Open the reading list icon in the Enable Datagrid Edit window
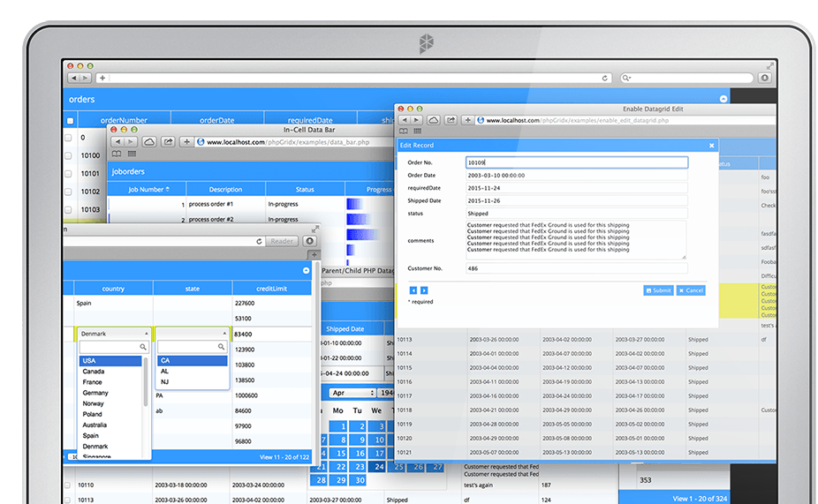818x504 pixels. pos(404,131)
